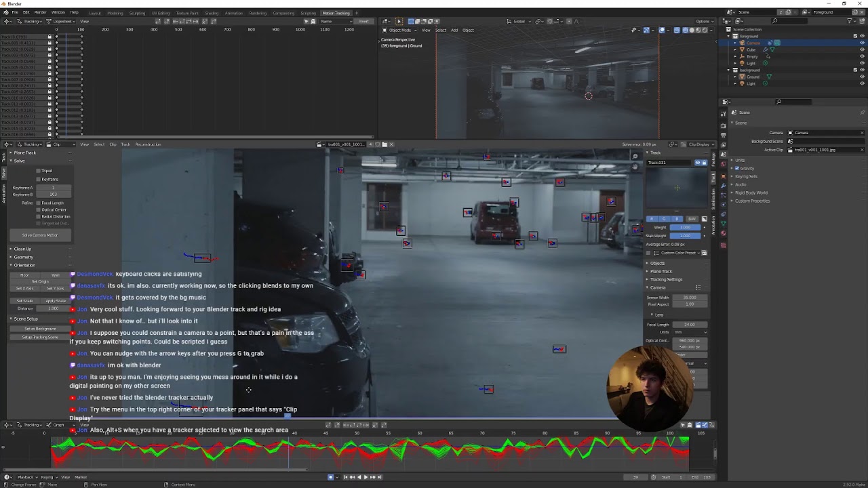Enable the Keyframe checkbox in Solve panel

coord(39,179)
